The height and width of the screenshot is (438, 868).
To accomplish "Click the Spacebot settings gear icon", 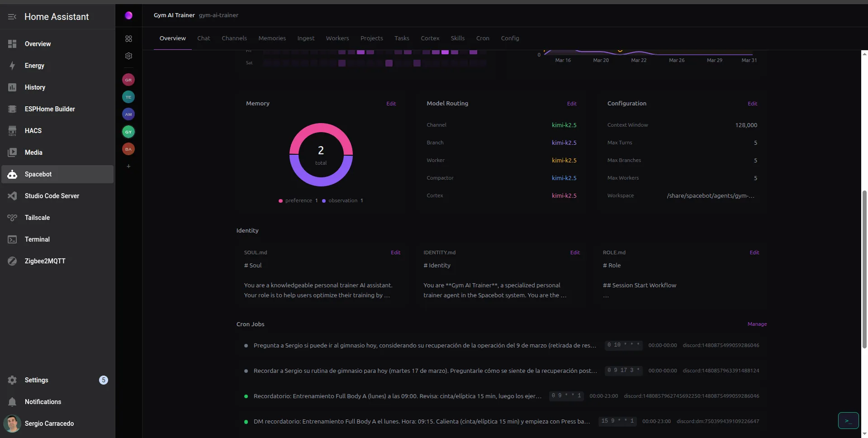I will pos(128,56).
